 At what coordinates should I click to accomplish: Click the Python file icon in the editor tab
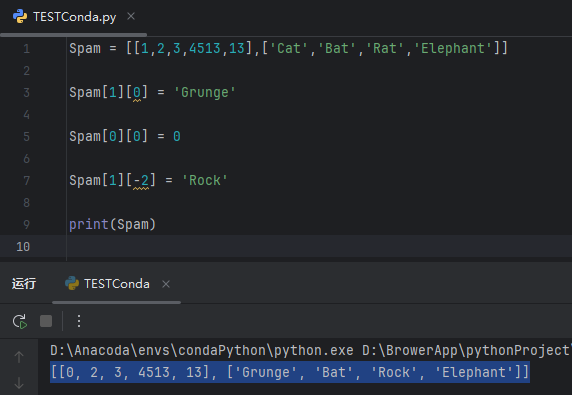tap(20, 17)
